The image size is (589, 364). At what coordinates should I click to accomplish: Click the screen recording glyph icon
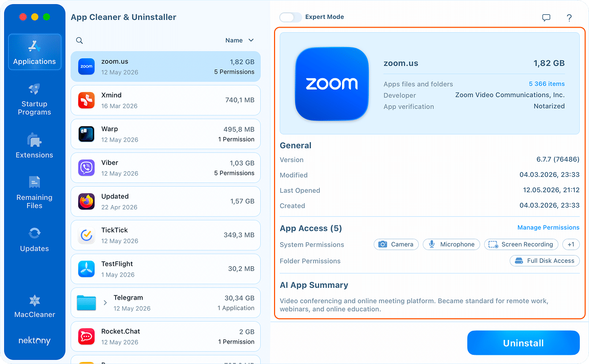point(493,244)
